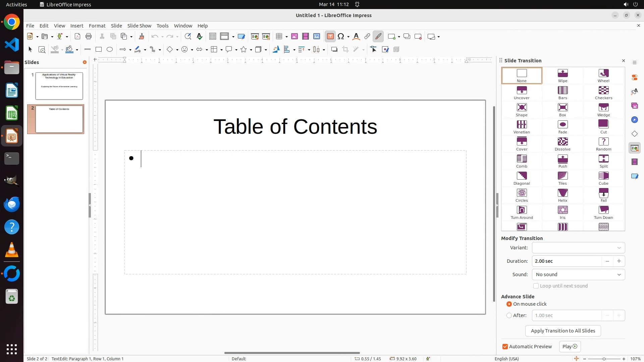Open the Format menu
644x362 pixels.
(x=97, y=26)
